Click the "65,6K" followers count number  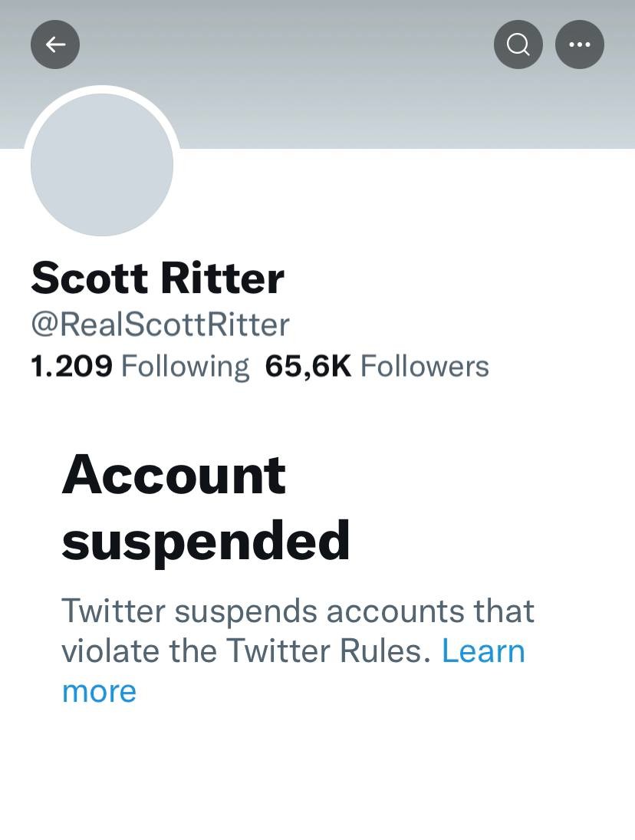(308, 367)
